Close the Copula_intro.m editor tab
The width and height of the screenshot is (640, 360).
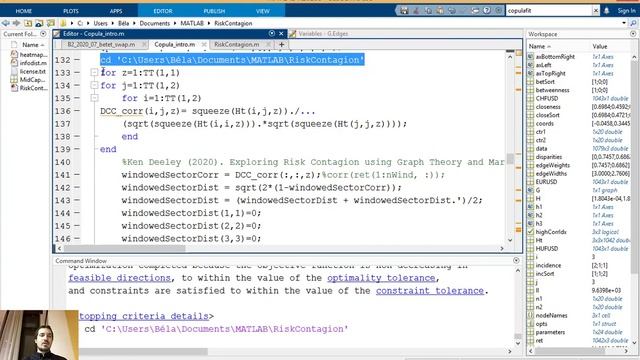[x=204, y=44]
